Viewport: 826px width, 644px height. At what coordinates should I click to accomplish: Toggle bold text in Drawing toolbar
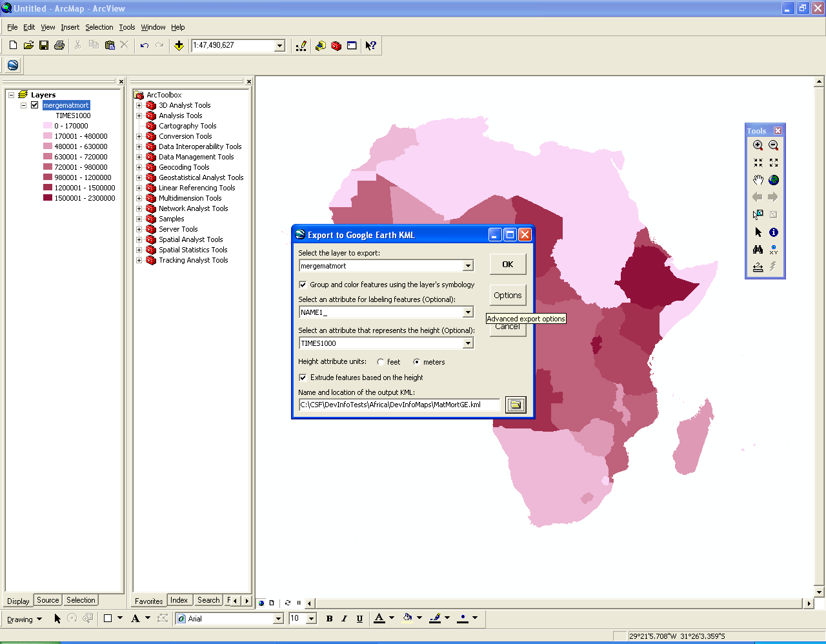click(x=329, y=618)
